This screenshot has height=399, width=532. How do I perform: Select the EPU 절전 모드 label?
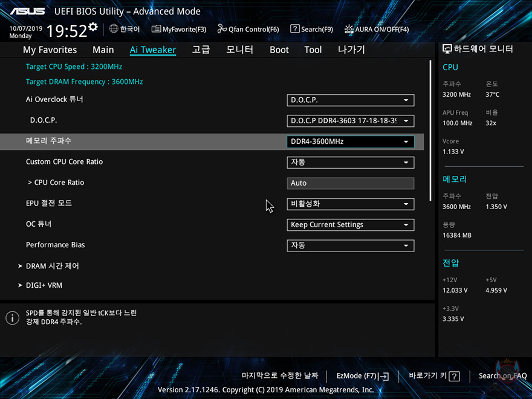point(49,203)
